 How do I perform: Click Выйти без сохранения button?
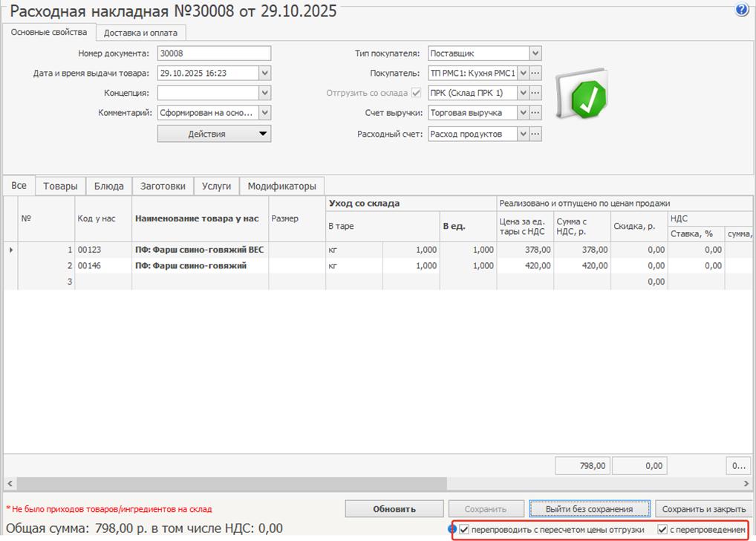click(x=589, y=509)
